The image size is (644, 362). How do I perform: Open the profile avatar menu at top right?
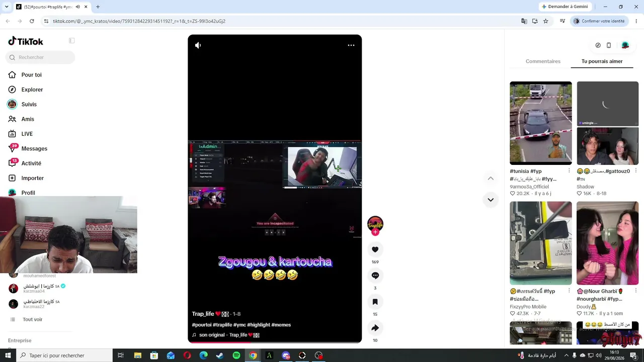click(625, 45)
